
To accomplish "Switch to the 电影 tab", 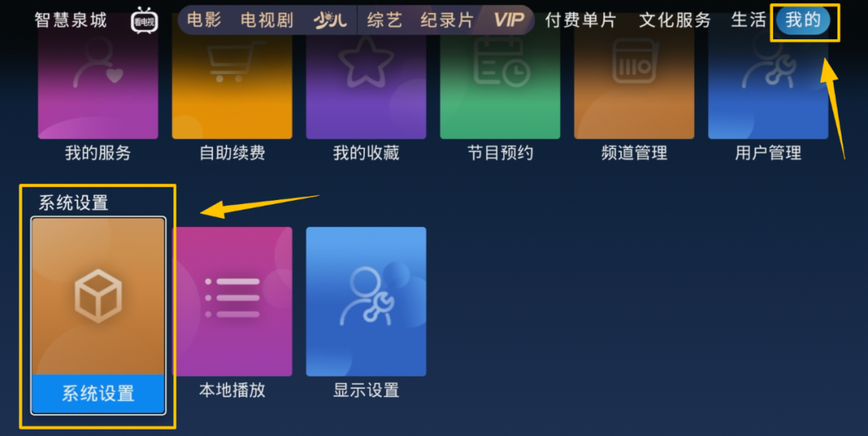I will coord(204,20).
